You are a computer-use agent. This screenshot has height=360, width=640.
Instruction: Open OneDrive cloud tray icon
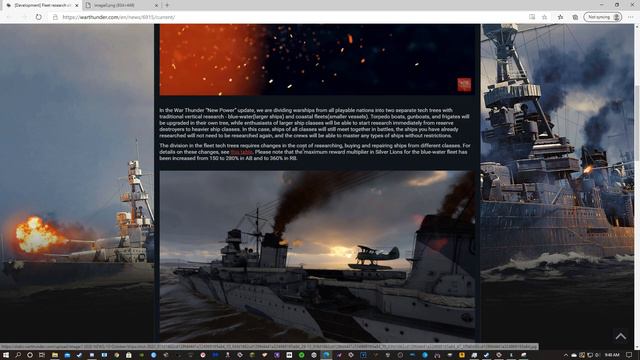[574, 355]
